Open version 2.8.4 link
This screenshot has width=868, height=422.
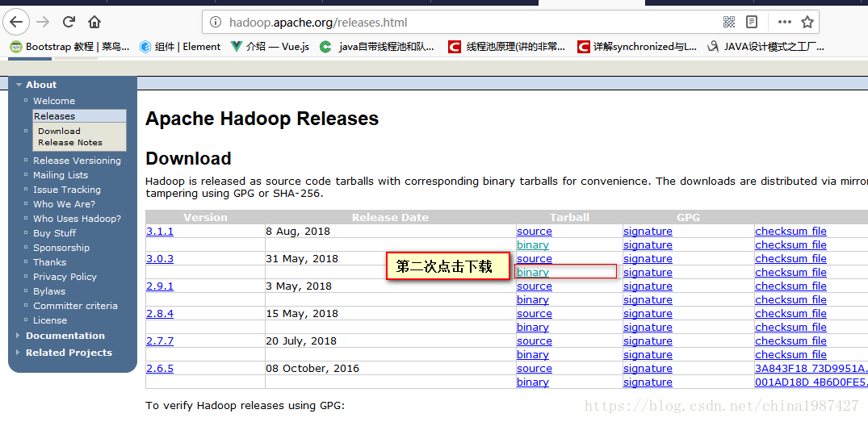(x=160, y=314)
